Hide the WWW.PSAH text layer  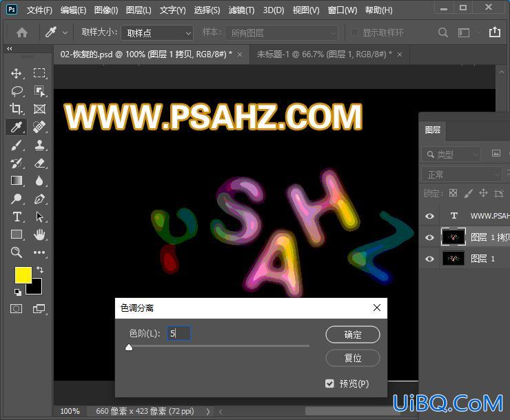click(x=429, y=216)
